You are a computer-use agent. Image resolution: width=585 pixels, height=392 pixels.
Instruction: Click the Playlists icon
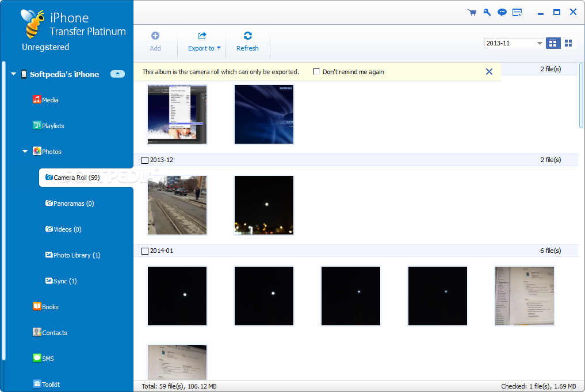37,125
